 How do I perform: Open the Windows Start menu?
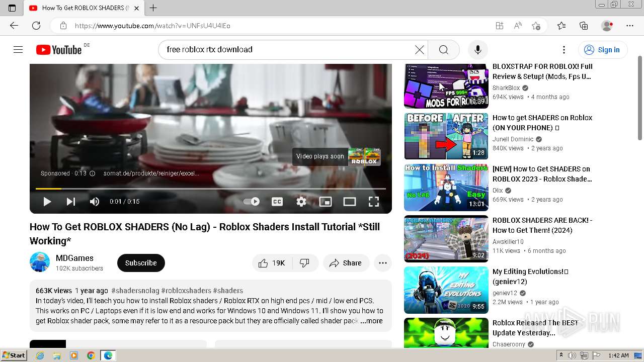(14, 355)
